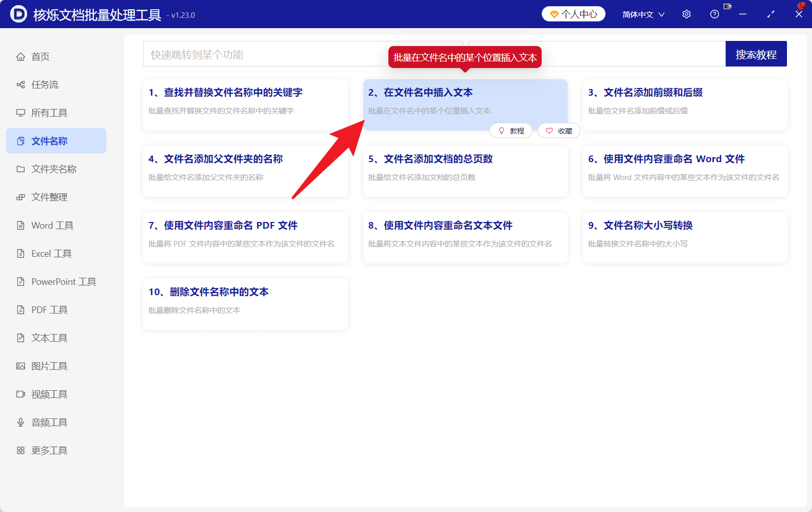Open 使用文件内容重命名文本文件 card
The width and height of the screenshot is (812, 512).
pos(465,238)
